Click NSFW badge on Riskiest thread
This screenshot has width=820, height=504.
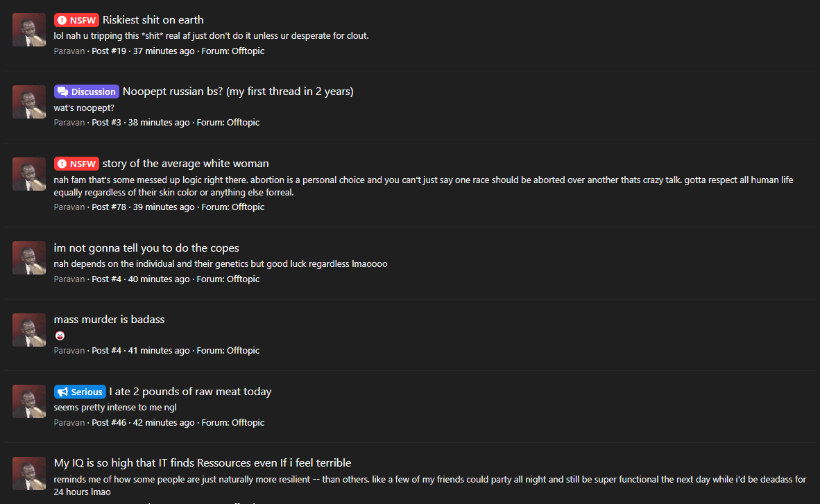[x=76, y=20]
